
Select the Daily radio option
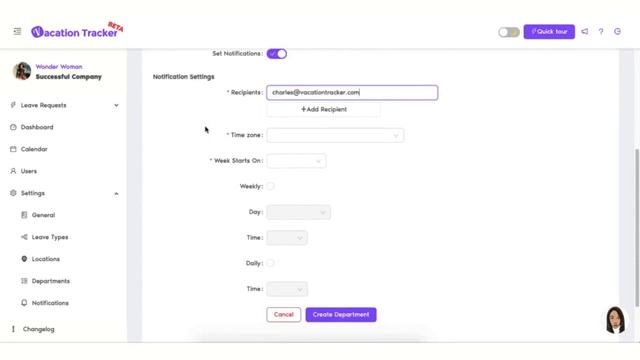point(270,263)
